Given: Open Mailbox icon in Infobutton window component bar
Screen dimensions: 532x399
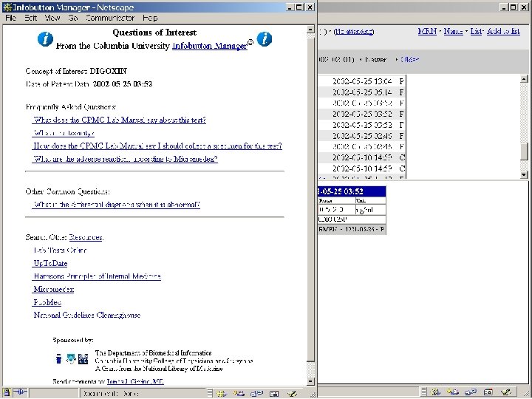Looking at the screenshot, I should pyautogui.click(x=239, y=393).
